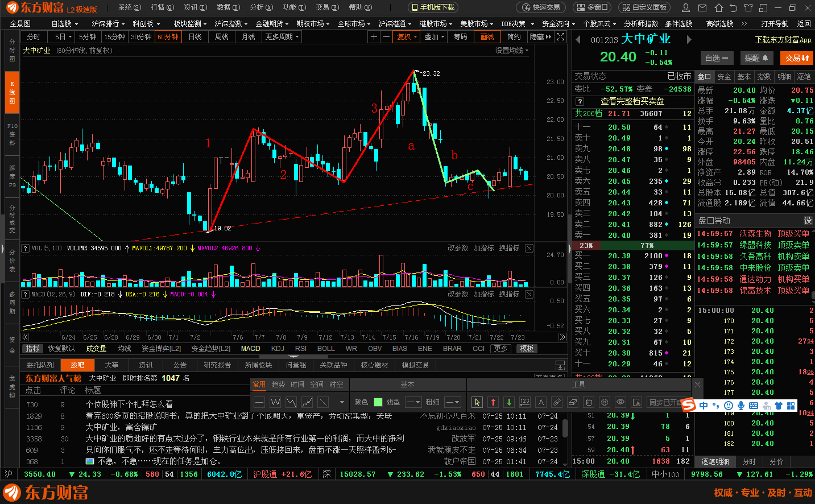Close the MACD indicator pane
Viewport: 815px width, 504px height.
[x=529, y=294]
